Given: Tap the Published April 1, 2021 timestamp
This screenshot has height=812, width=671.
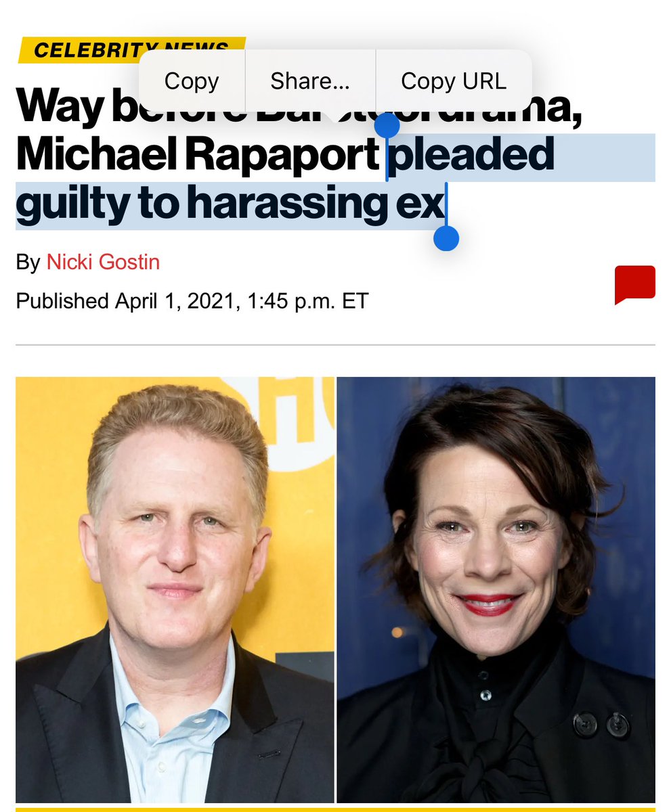Looking at the screenshot, I should (192, 300).
